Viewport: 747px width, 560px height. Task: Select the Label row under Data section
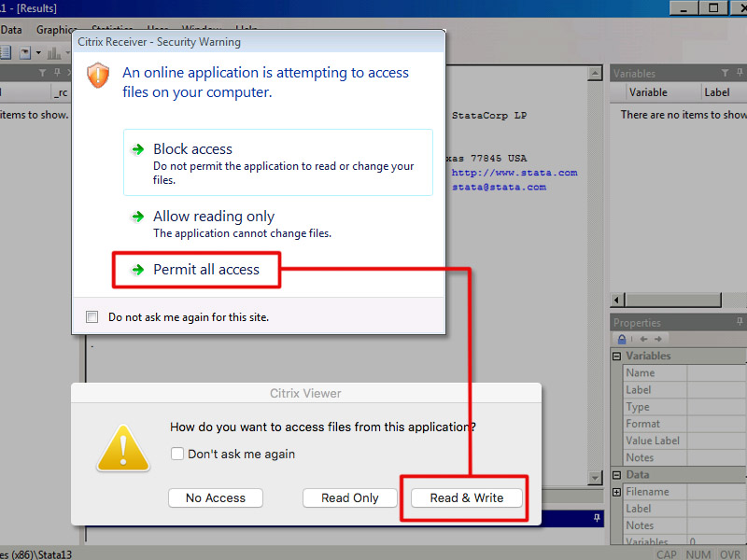pyautogui.click(x=684, y=509)
